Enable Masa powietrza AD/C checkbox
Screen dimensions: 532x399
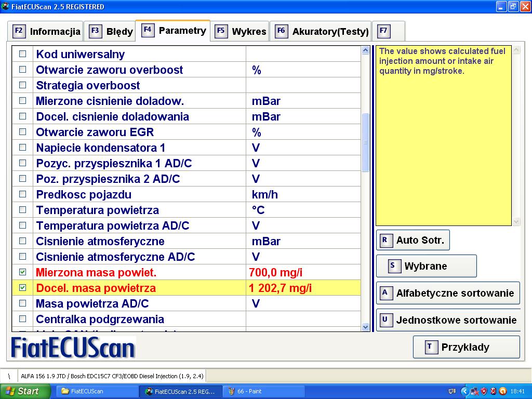point(23,303)
